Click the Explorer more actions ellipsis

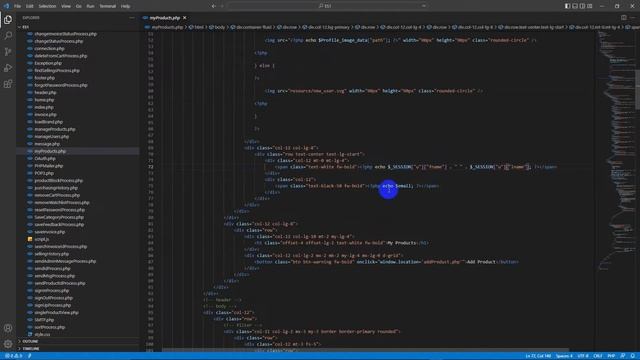click(x=131, y=18)
